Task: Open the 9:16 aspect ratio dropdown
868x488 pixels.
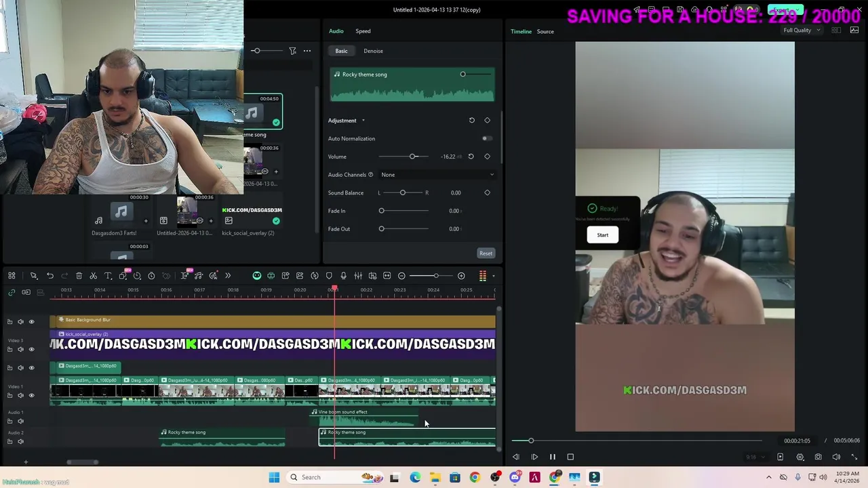Action: click(754, 457)
